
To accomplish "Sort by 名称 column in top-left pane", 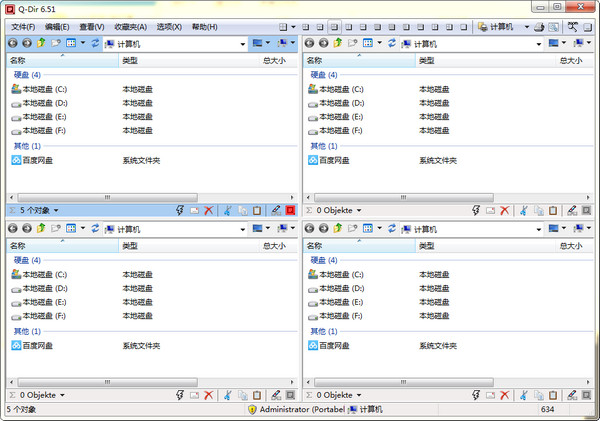I will click(62, 60).
